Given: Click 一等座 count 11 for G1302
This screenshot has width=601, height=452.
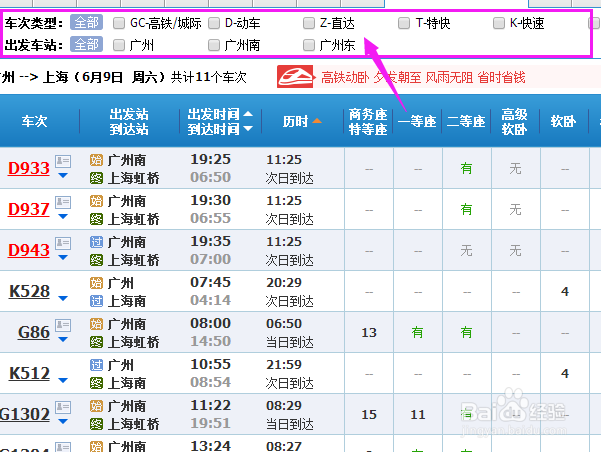Looking at the screenshot, I should coord(418,415).
